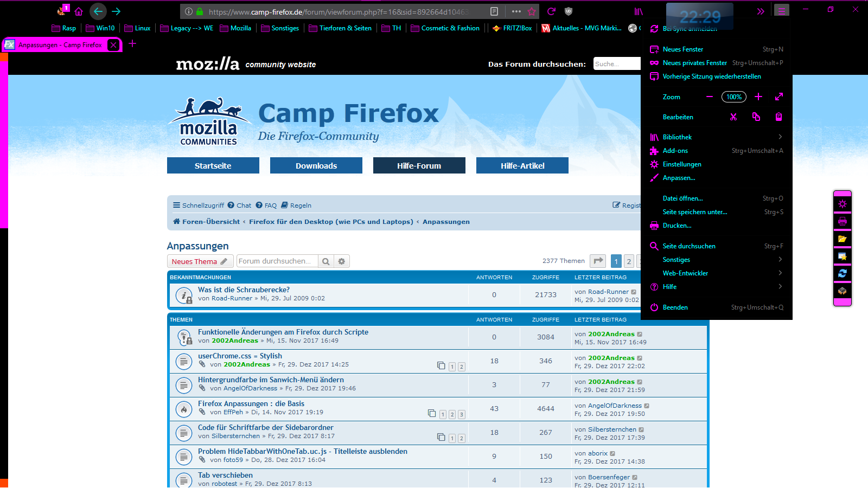This screenshot has height=488, width=868.
Task: Open the home page via house icon
Action: click(79, 11)
